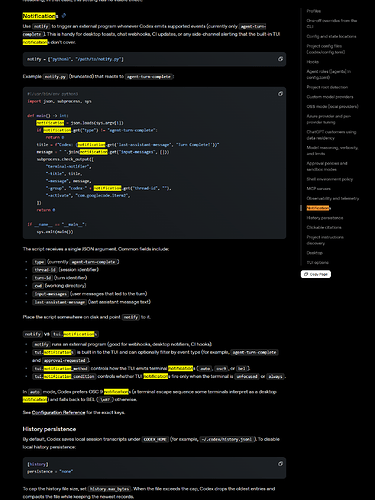
Task: Open Observability and telemetry section
Action: pos(333,198)
